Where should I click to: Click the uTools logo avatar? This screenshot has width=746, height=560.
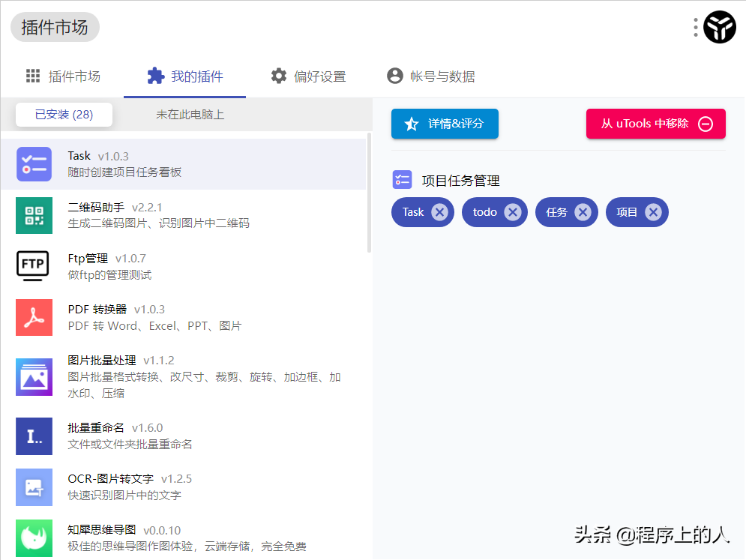point(719,27)
